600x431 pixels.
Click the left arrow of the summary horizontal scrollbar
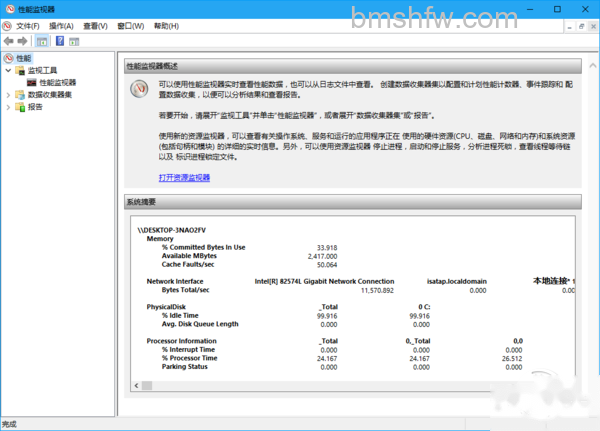(137, 385)
